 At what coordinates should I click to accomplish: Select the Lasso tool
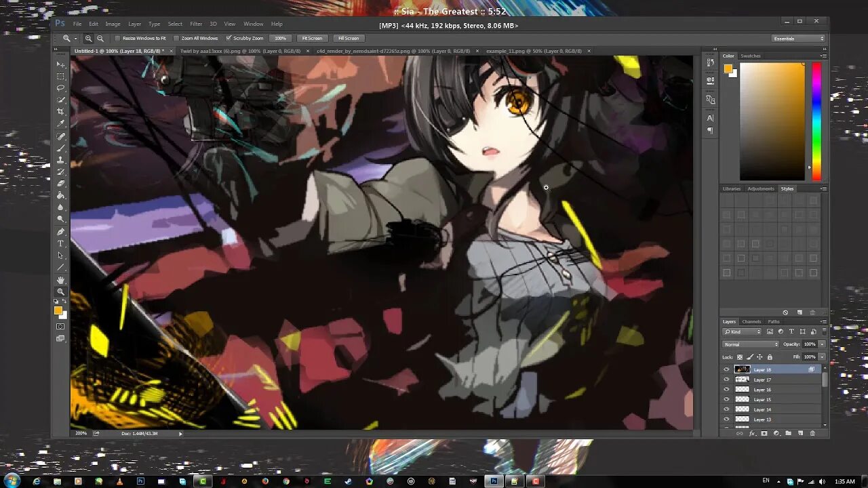(x=60, y=88)
